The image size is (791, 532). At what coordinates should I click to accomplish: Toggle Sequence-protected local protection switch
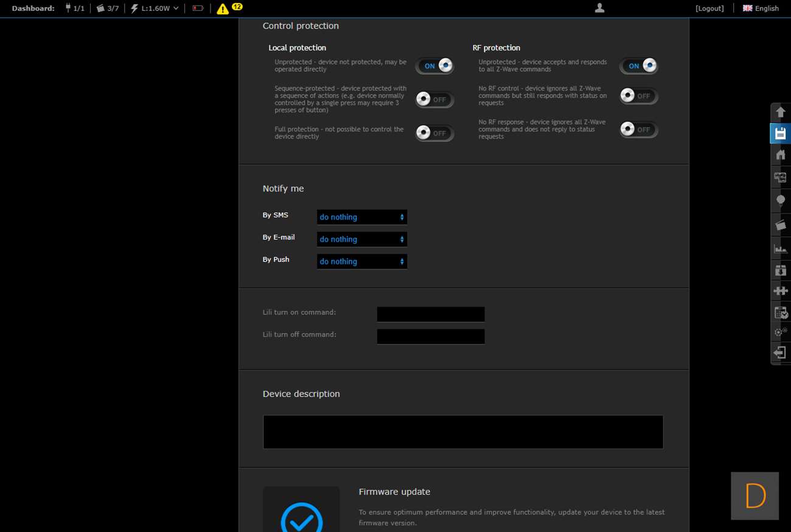tap(434, 99)
